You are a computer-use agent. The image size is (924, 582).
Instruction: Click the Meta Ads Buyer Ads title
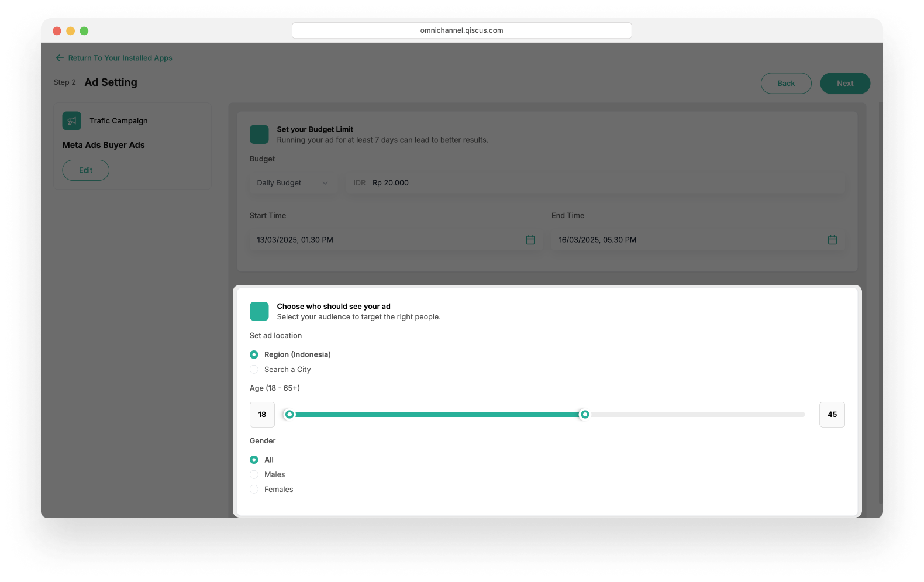click(104, 145)
